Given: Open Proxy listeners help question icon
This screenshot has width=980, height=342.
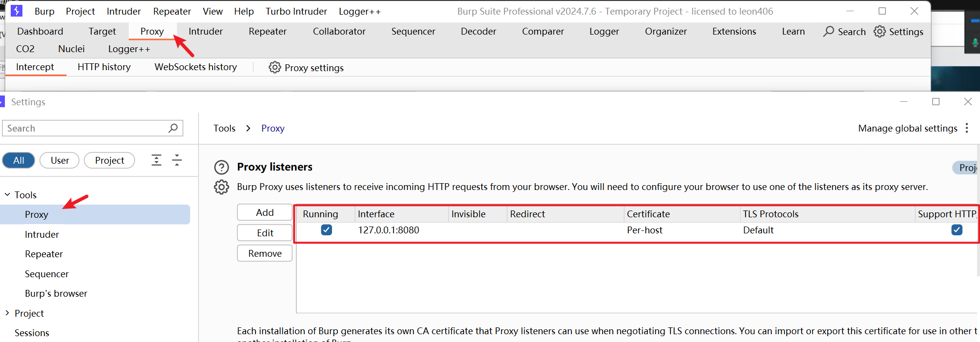Looking at the screenshot, I should (x=221, y=167).
